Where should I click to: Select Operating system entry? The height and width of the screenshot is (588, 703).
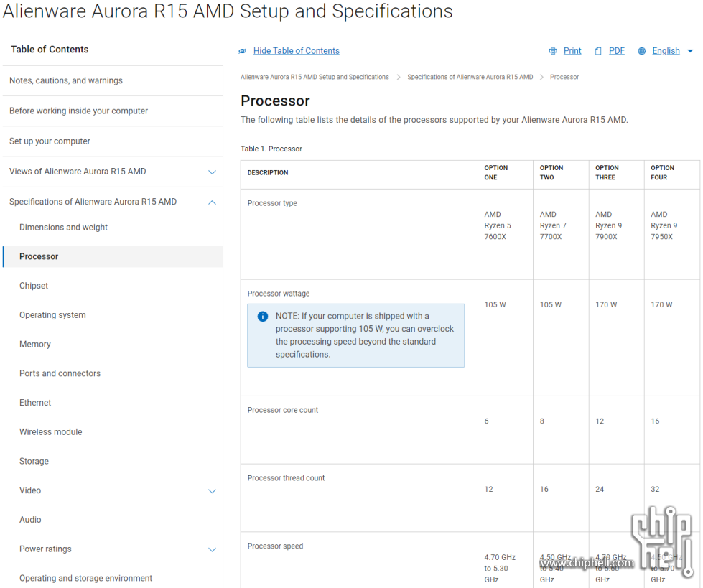(52, 315)
